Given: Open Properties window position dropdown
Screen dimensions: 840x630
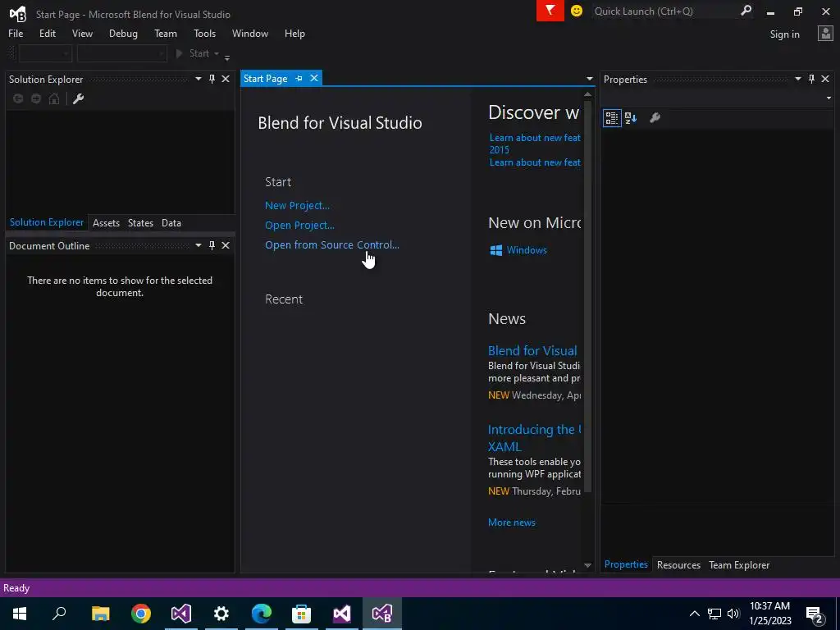Looking at the screenshot, I should (798, 80).
